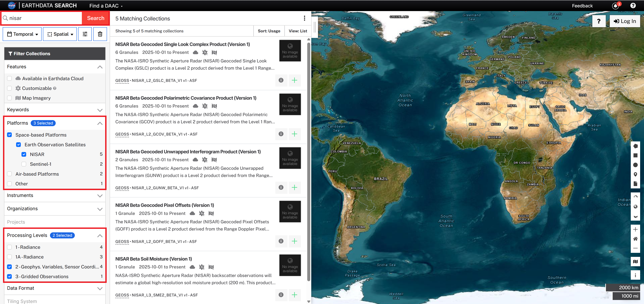
Task: Select the polygon spatial search tool
Action: (636, 146)
